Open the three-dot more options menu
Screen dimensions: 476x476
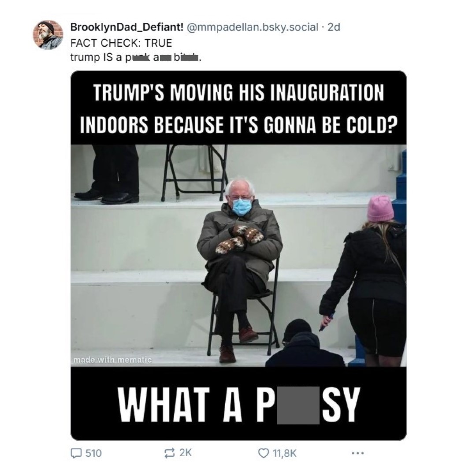pyautogui.click(x=357, y=453)
